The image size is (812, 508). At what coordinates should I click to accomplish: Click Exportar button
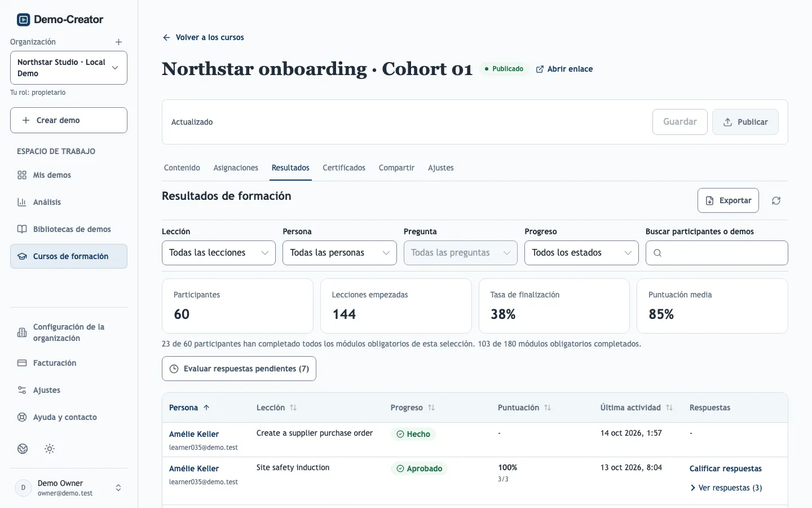coord(728,200)
